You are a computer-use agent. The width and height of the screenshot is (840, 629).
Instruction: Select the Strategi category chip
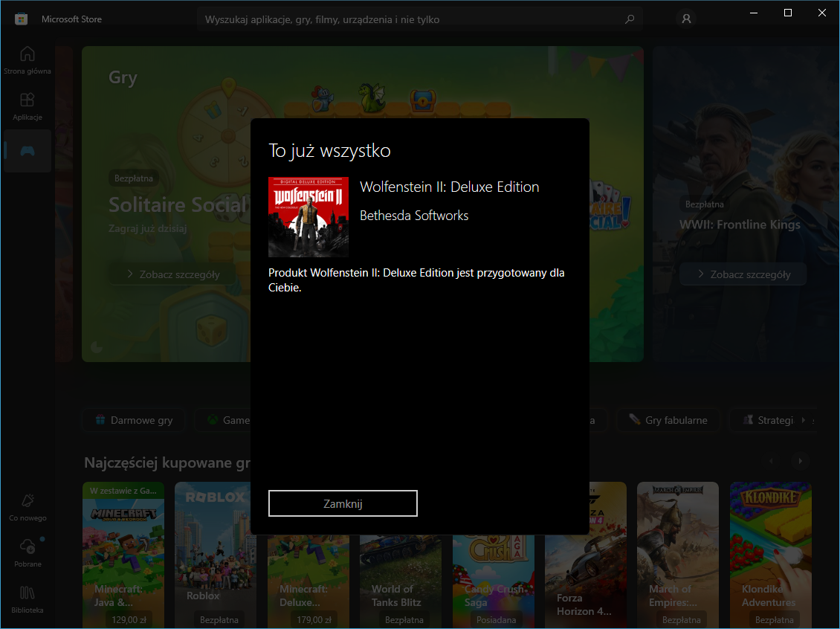pyautogui.click(x=768, y=420)
